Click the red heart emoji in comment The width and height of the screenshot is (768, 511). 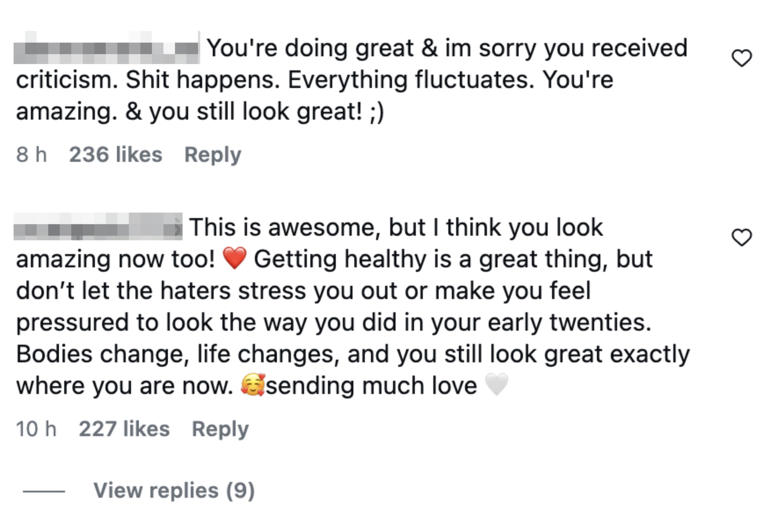(x=235, y=259)
